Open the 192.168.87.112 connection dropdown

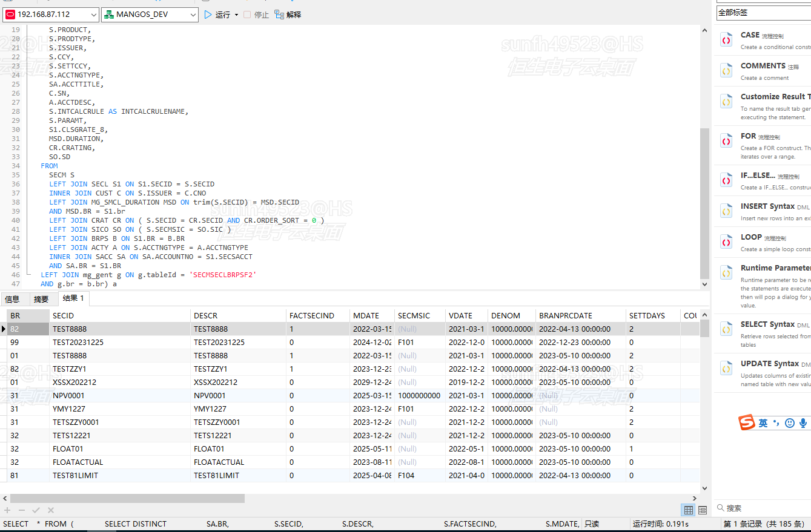[x=93, y=15]
